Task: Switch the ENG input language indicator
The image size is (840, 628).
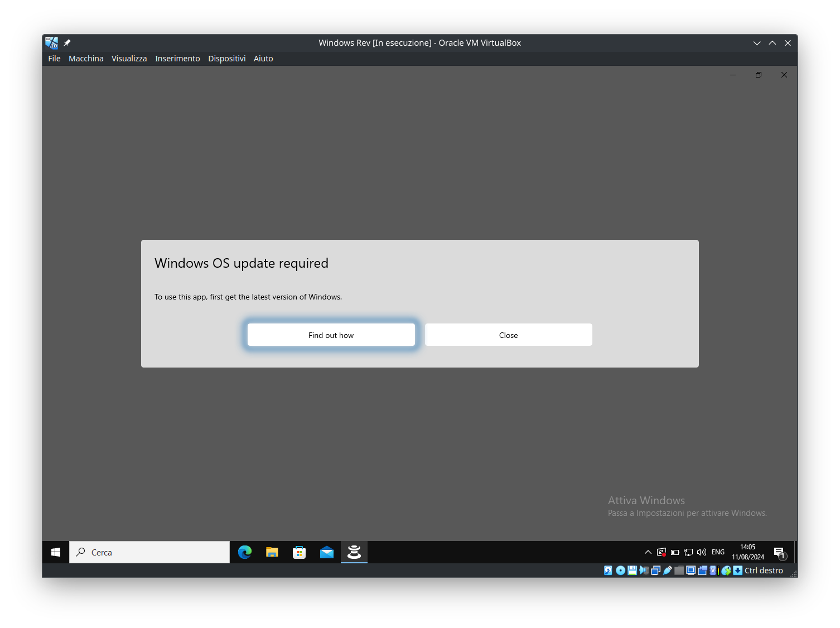Action: tap(718, 552)
